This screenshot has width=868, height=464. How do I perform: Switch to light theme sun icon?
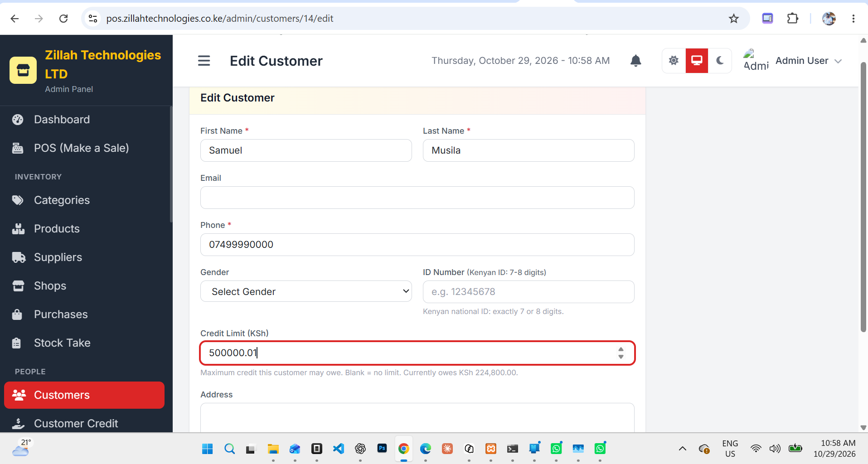[x=674, y=61]
